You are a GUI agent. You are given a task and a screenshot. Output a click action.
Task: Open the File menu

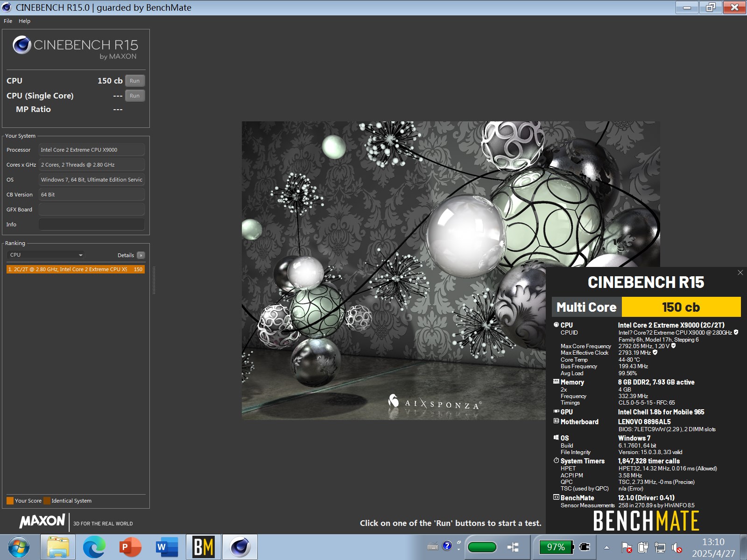(x=8, y=21)
